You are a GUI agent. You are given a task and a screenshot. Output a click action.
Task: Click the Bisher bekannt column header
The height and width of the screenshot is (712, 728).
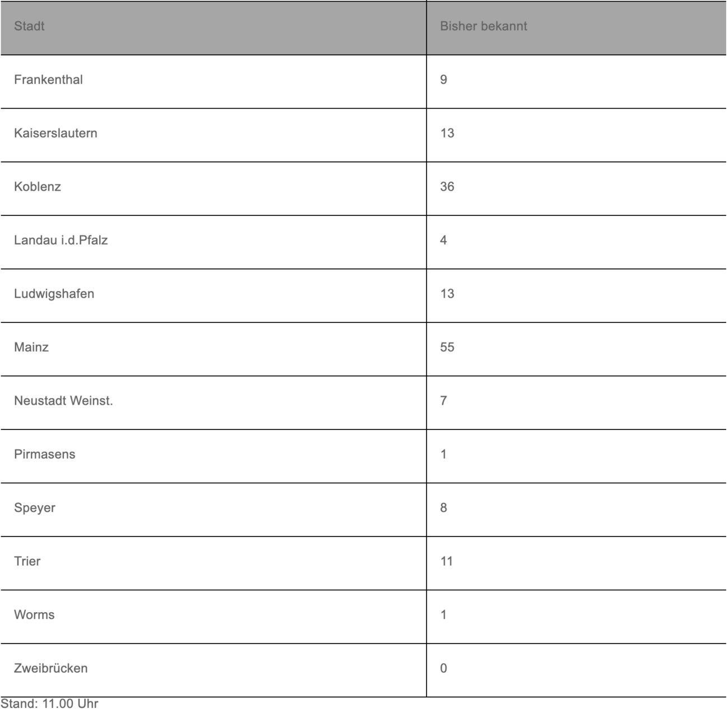coord(483,26)
